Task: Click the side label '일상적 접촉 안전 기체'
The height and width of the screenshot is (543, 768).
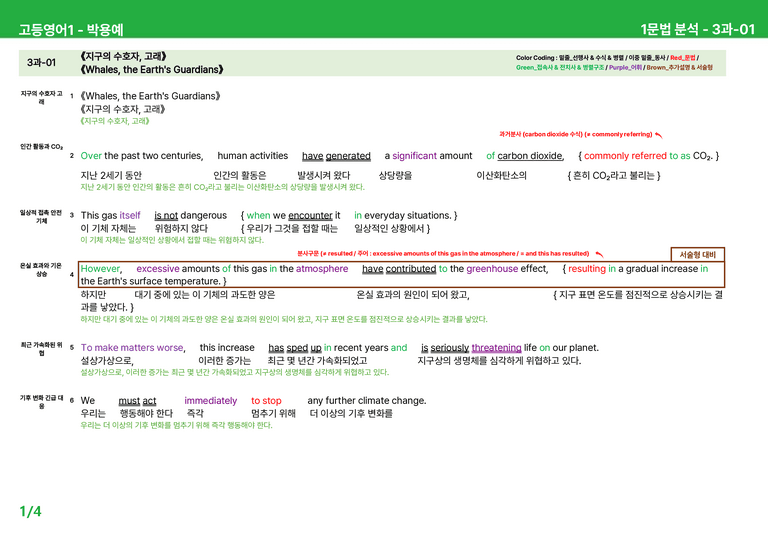Action: pyautogui.click(x=41, y=216)
